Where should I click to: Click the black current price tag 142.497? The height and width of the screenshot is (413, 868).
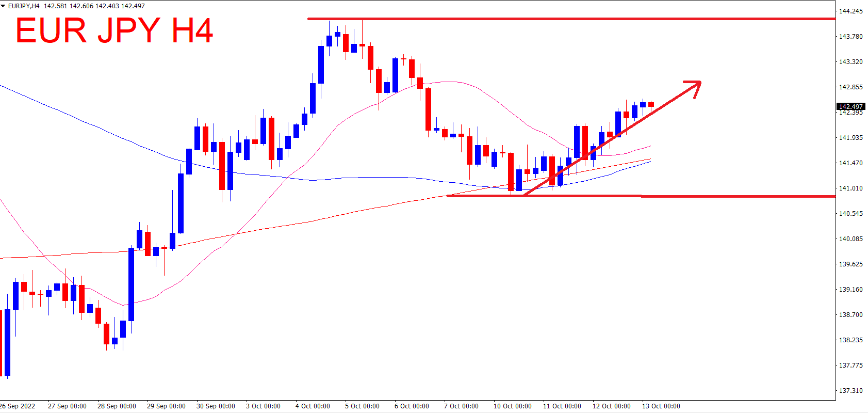[850, 106]
